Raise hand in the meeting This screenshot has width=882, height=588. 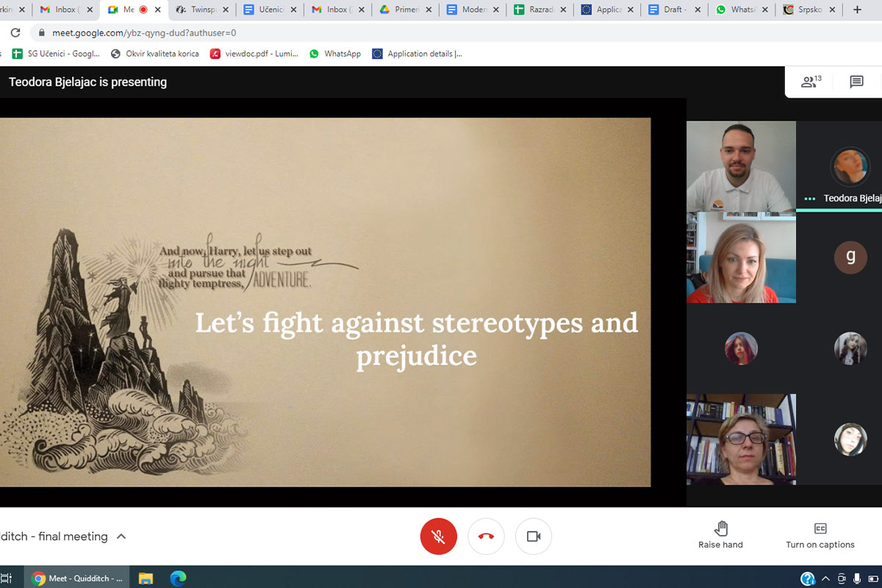[x=720, y=536]
